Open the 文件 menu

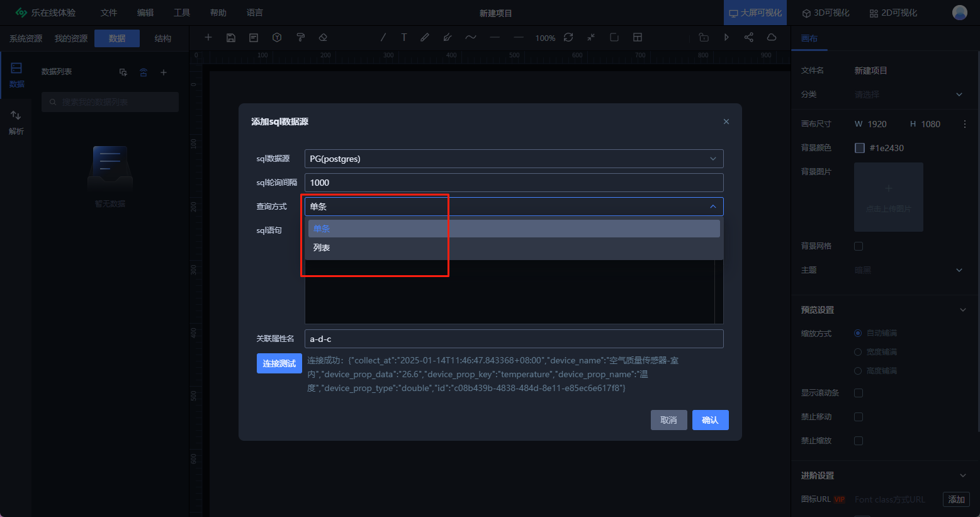click(x=109, y=13)
